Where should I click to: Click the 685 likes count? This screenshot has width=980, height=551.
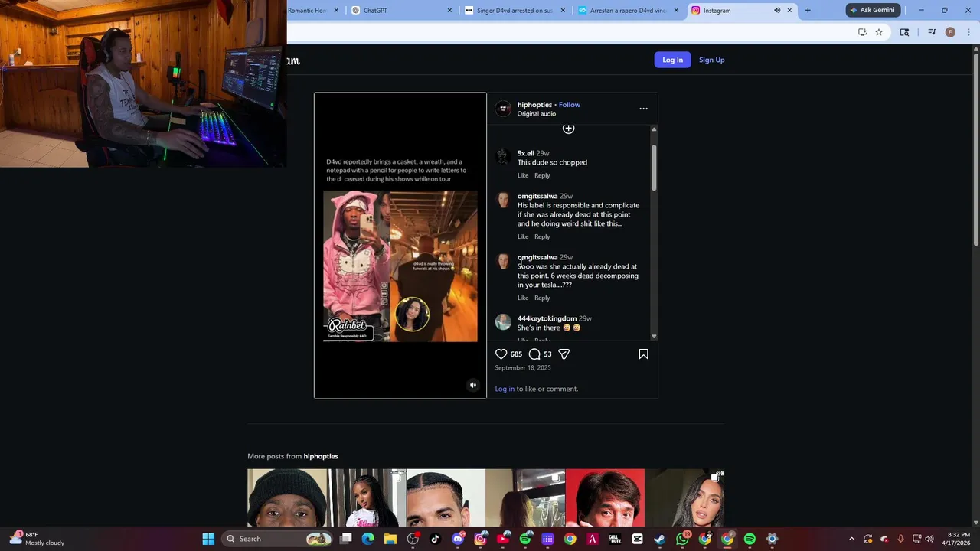click(516, 354)
